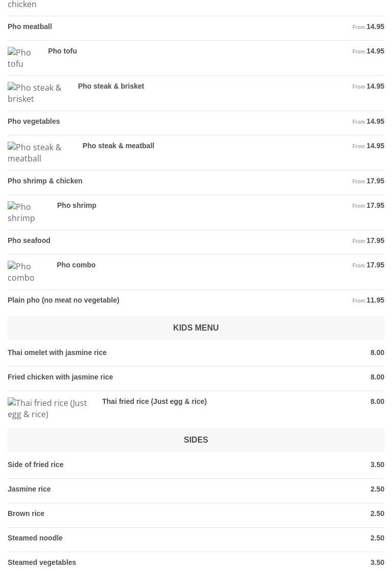
Task: Choose Fried chicken with jasmine rice
Action: pyautogui.click(x=61, y=377)
